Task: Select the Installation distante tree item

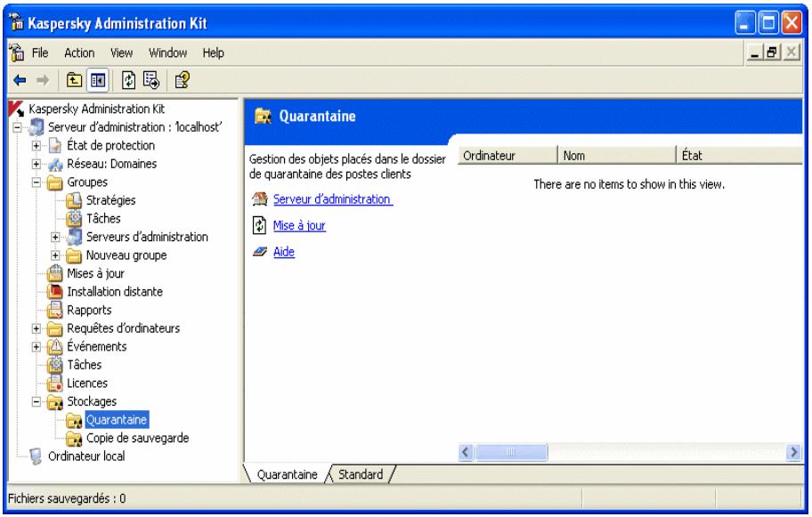Action: (x=115, y=292)
